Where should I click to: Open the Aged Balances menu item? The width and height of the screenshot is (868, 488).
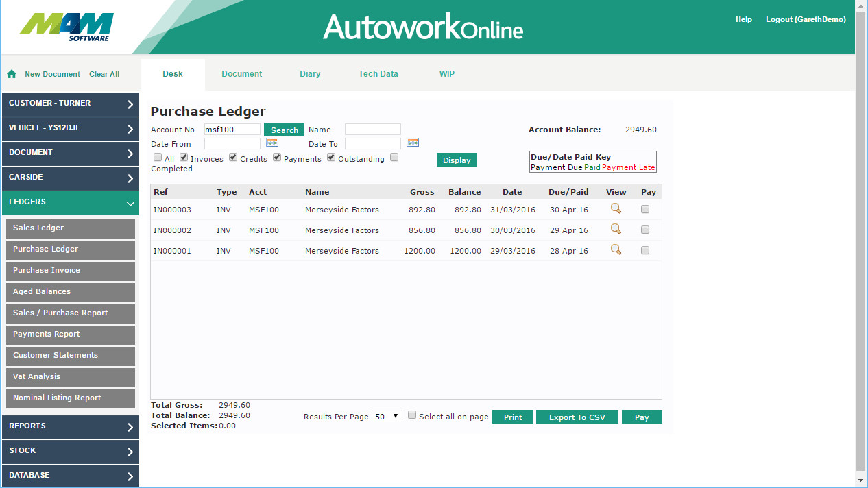(70, 292)
